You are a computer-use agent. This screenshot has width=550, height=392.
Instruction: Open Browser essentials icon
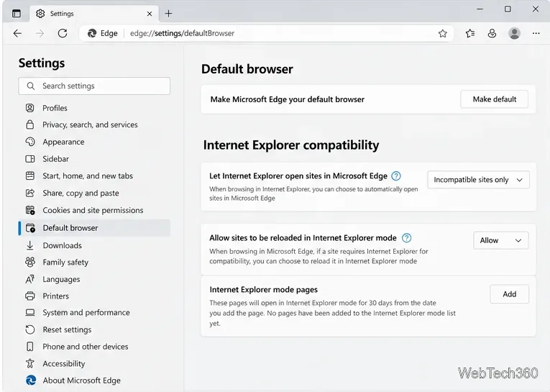click(x=492, y=33)
